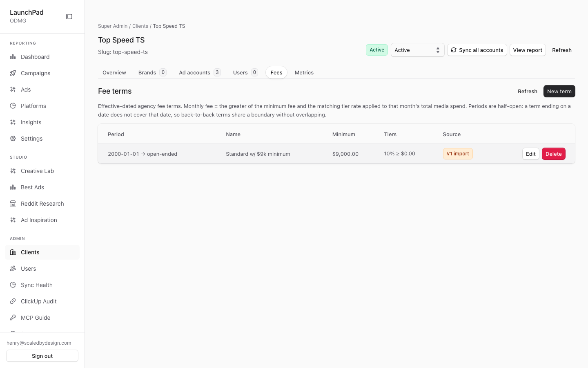The height and width of the screenshot is (368, 588).
Task: Open Creative Lab
Action: click(42, 171)
